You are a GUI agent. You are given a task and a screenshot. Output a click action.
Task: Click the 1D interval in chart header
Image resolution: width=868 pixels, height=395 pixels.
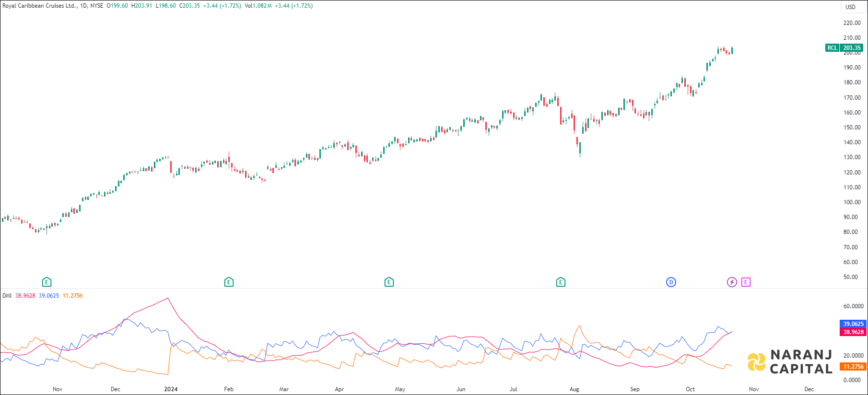pyautogui.click(x=83, y=6)
